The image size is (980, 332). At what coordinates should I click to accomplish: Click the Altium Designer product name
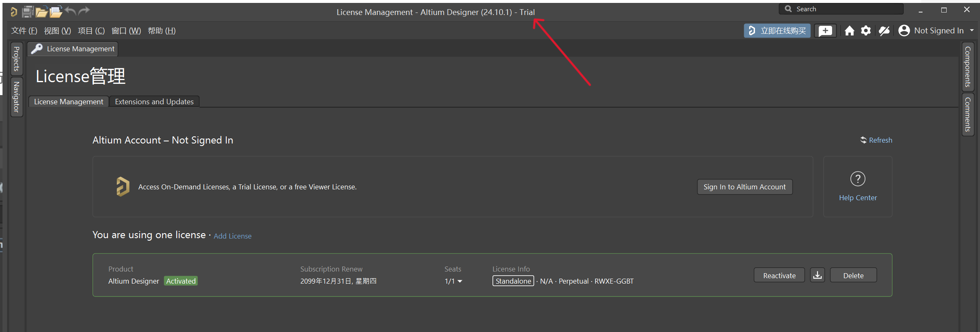[x=134, y=281]
